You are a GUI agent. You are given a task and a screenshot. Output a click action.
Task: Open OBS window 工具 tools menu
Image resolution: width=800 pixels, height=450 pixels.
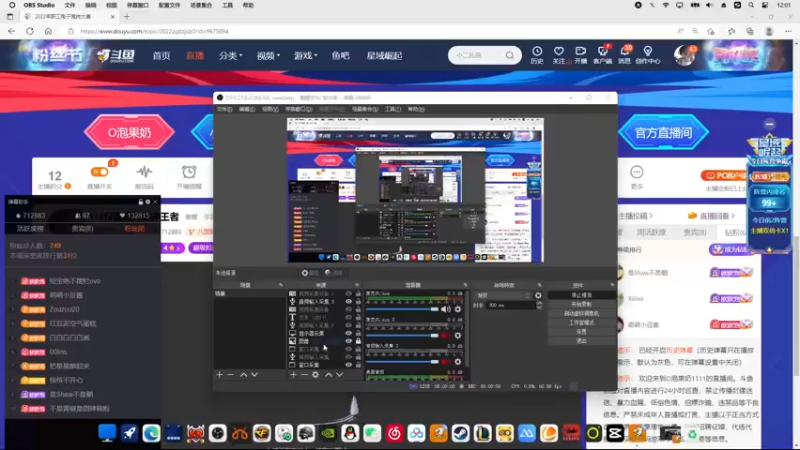tap(393, 109)
